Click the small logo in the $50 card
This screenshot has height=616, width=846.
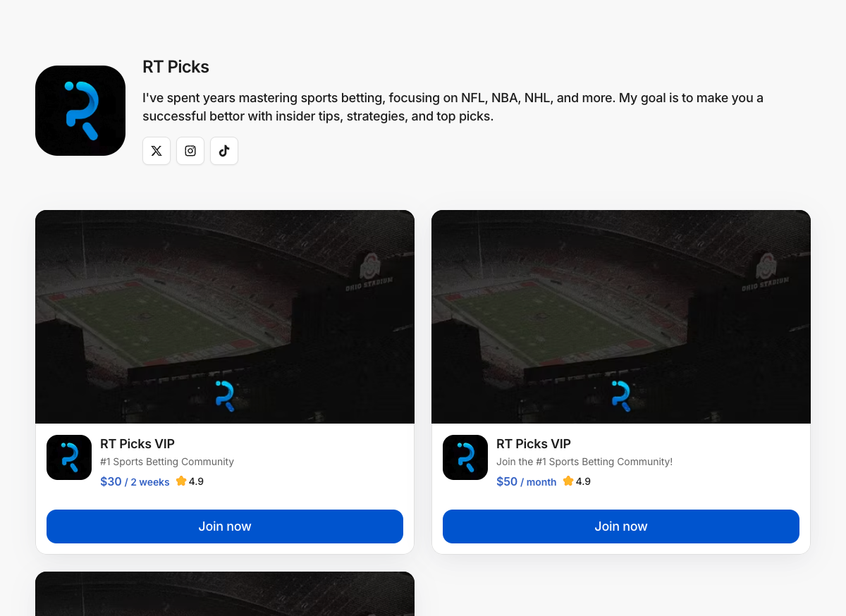click(465, 457)
